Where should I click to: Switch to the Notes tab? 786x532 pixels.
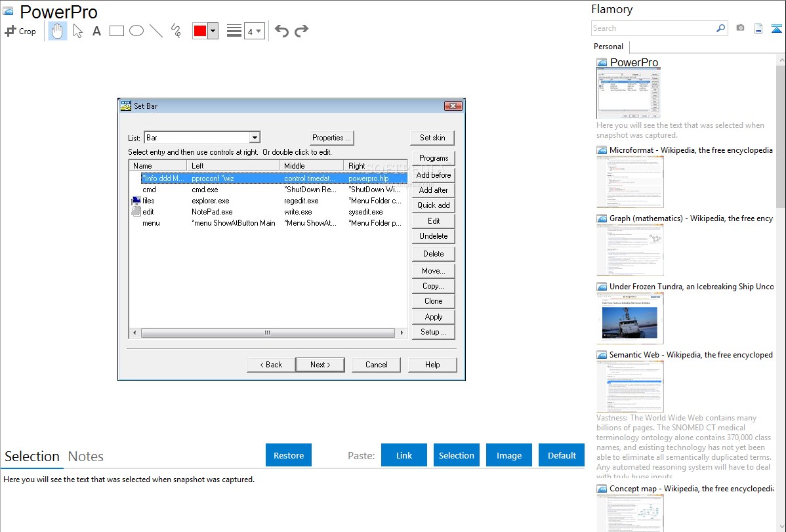tap(86, 457)
